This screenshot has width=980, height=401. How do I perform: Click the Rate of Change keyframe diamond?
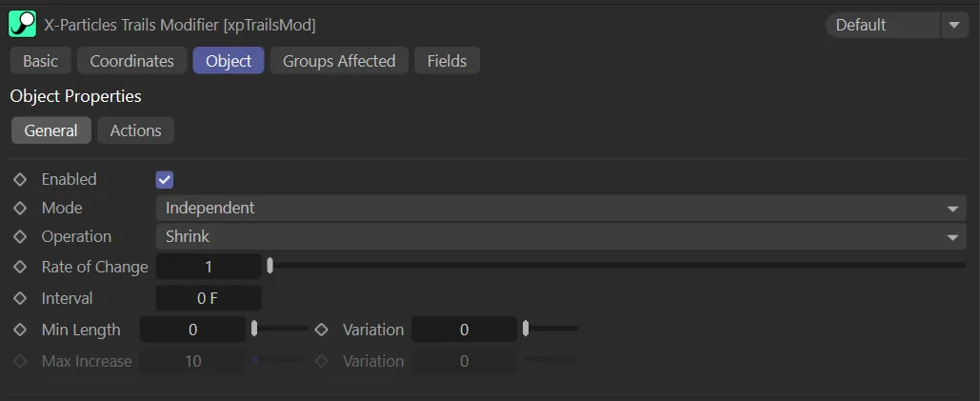[x=20, y=267]
